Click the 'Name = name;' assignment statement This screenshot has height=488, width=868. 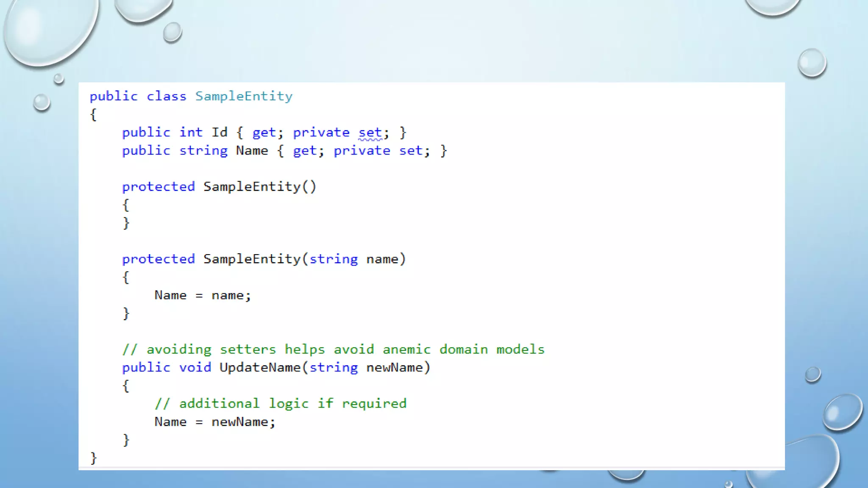click(203, 295)
